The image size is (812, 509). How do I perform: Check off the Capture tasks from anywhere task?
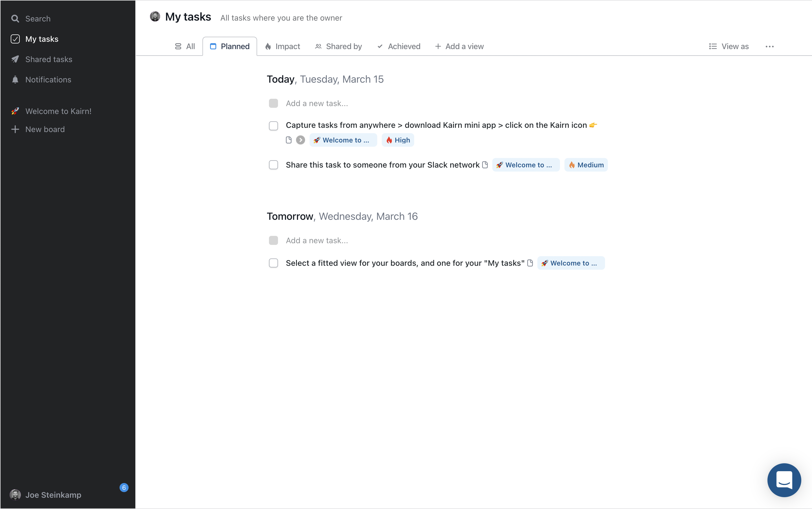pos(273,126)
